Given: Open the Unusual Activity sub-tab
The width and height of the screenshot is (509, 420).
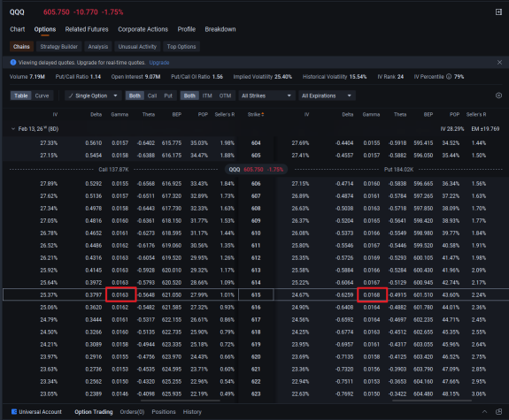Looking at the screenshot, I should 137,47.
